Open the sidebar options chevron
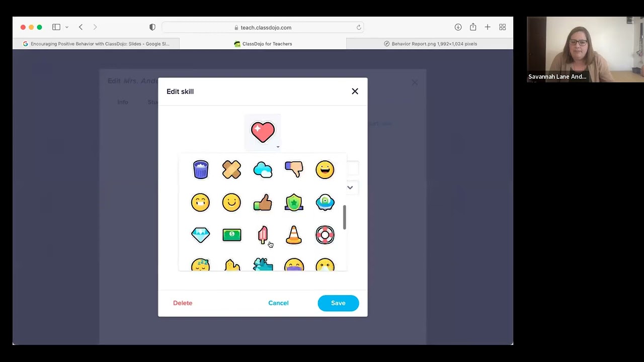Viewport: 644px width, 362px height. coord(66,27)
